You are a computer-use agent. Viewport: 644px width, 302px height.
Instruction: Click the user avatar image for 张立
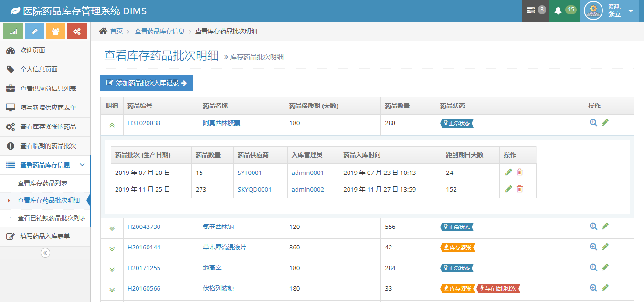pyautogui.click(x=593, y=11)
